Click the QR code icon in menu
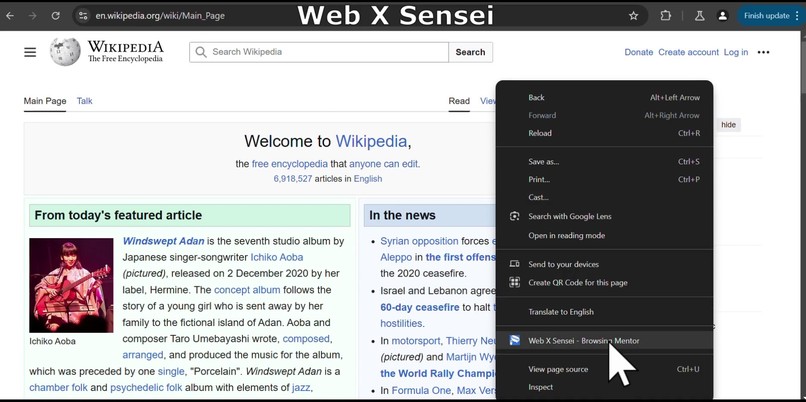This screenshot has height=402, width=806. pos(514,282)
